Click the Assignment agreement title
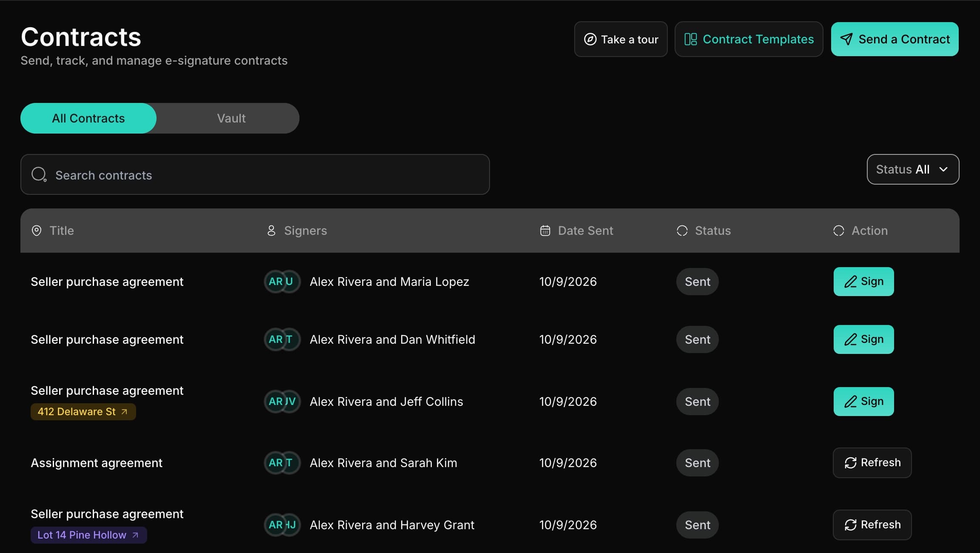This screenshot has height=553, width=980. [x=97, y=463]
